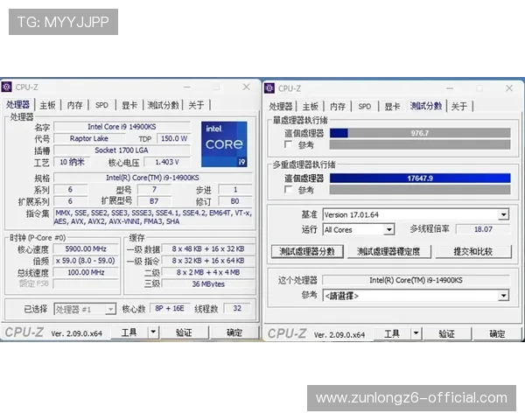The height and width of the screenshot is (420, 525).
Task: Click 总线速度 value 100.00 MHz
Action: click(86, 272)
